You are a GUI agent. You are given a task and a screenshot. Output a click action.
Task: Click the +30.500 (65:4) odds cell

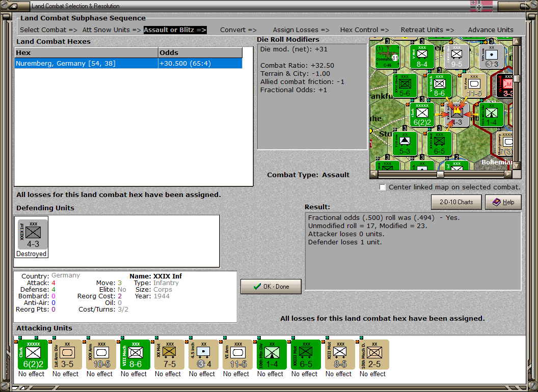pyautogui.click(x=200, y=64)
